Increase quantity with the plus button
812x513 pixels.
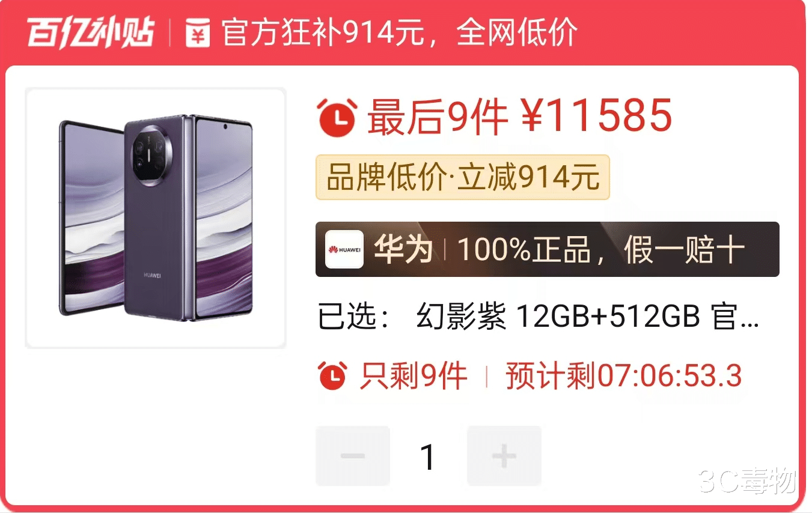click(x=504, y=456)
